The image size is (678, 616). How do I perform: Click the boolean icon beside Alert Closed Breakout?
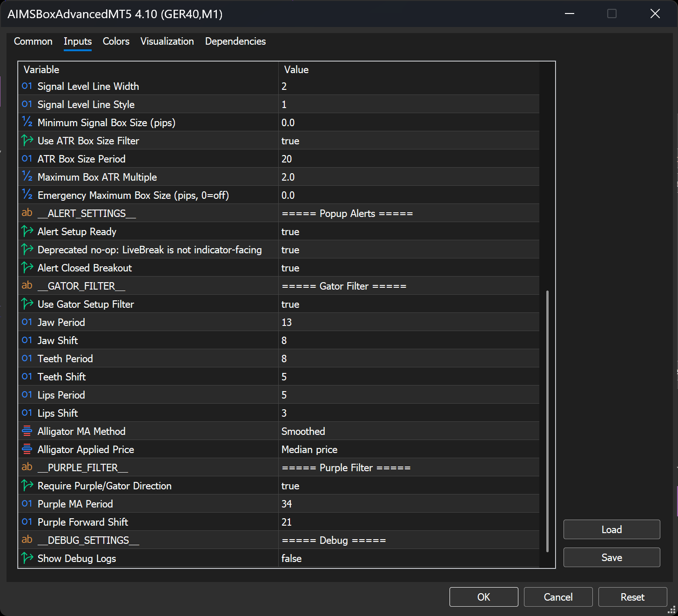27,267
